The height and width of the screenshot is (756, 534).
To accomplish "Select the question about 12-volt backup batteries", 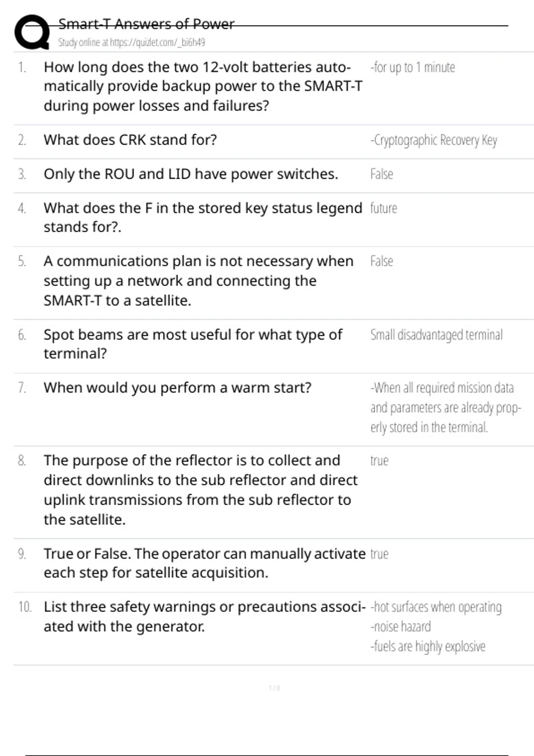I will coord(202,86).
